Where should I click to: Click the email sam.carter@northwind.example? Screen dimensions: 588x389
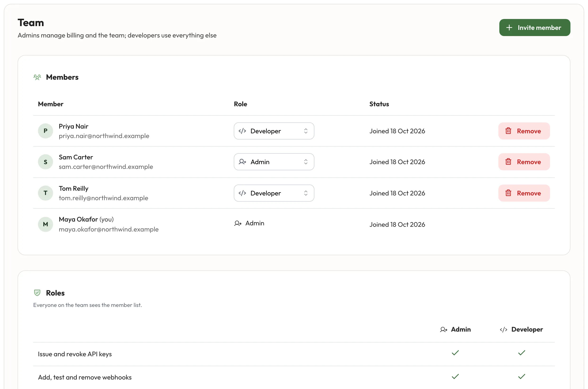click(106, 167)
